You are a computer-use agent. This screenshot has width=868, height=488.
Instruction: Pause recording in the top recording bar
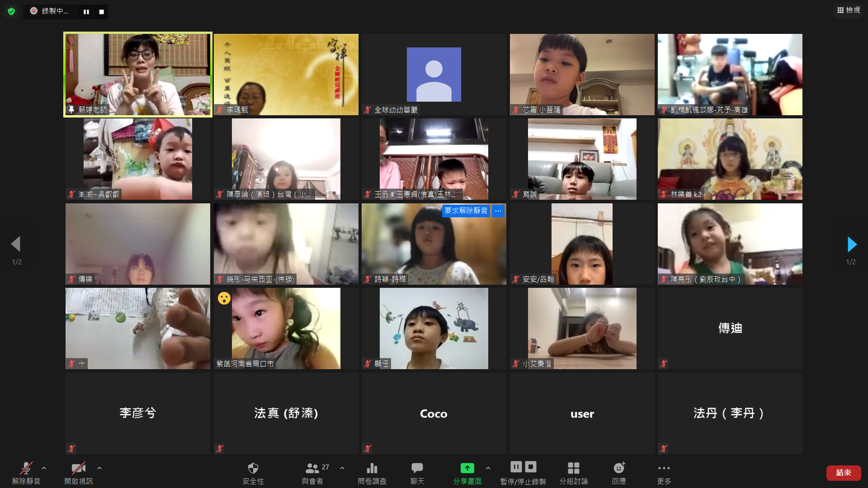(86, 12)
